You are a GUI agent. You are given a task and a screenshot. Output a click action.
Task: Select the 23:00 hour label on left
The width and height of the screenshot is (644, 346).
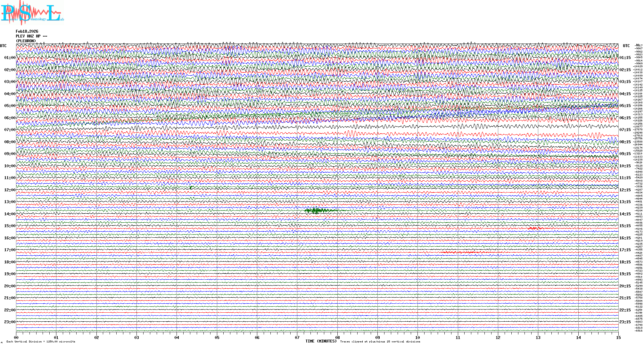[x=10, y=322]
